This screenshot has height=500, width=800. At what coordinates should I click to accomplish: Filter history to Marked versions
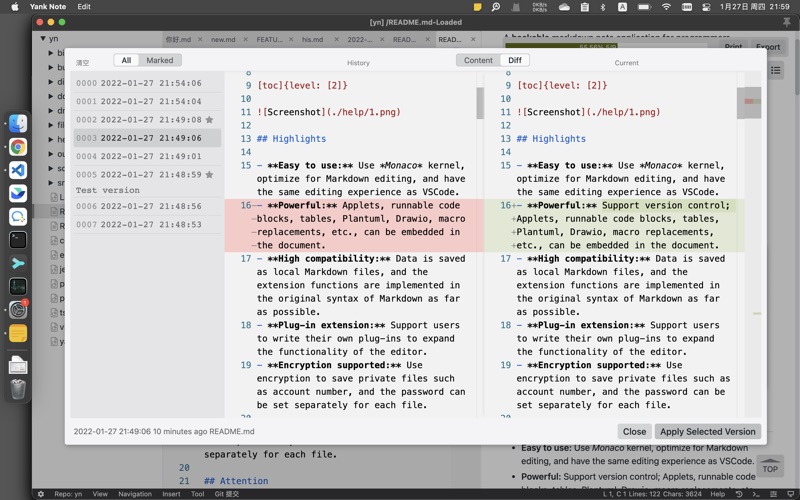pyautogui.click(x=160, y=60)
